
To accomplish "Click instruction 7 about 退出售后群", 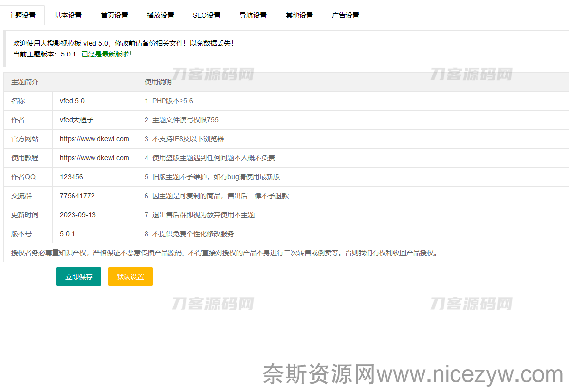I will 200,215.
